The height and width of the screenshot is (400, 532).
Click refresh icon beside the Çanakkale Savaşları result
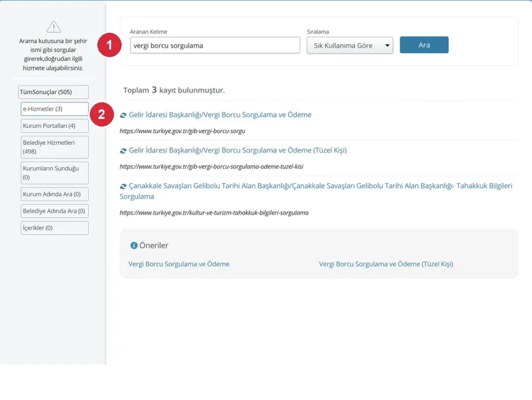click(x=123, y=186)
